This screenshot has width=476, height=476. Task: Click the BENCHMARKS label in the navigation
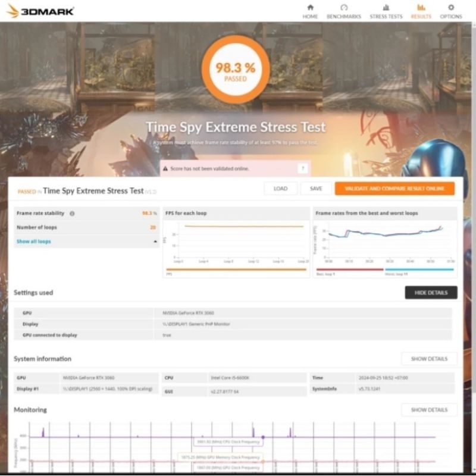(x=344, y=17)
